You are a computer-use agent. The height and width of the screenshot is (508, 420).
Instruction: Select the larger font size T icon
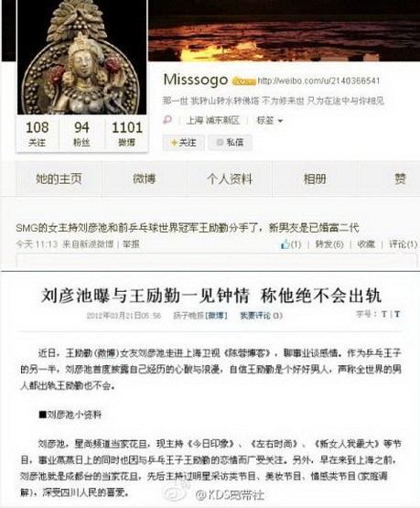click(397, 314)
